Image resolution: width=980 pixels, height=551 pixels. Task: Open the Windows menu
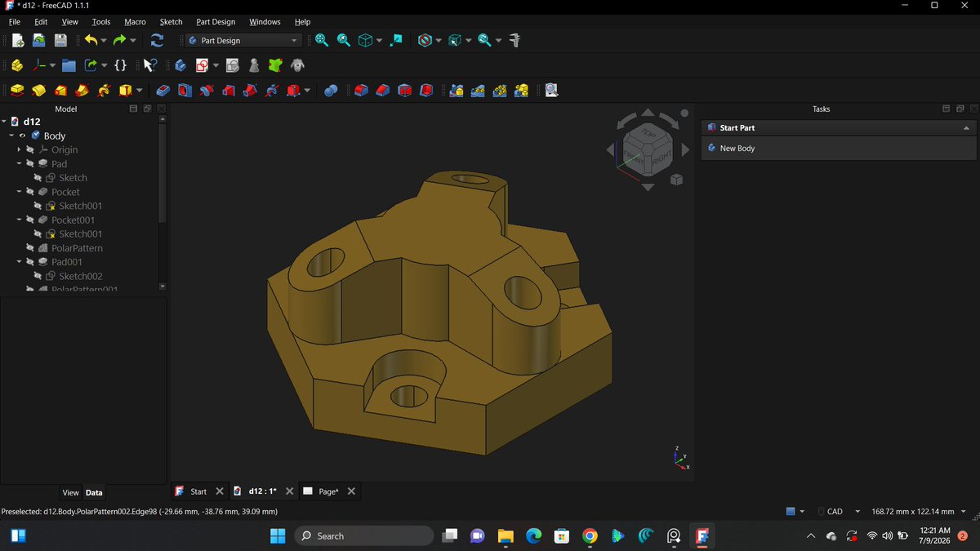tap(265, 22)
